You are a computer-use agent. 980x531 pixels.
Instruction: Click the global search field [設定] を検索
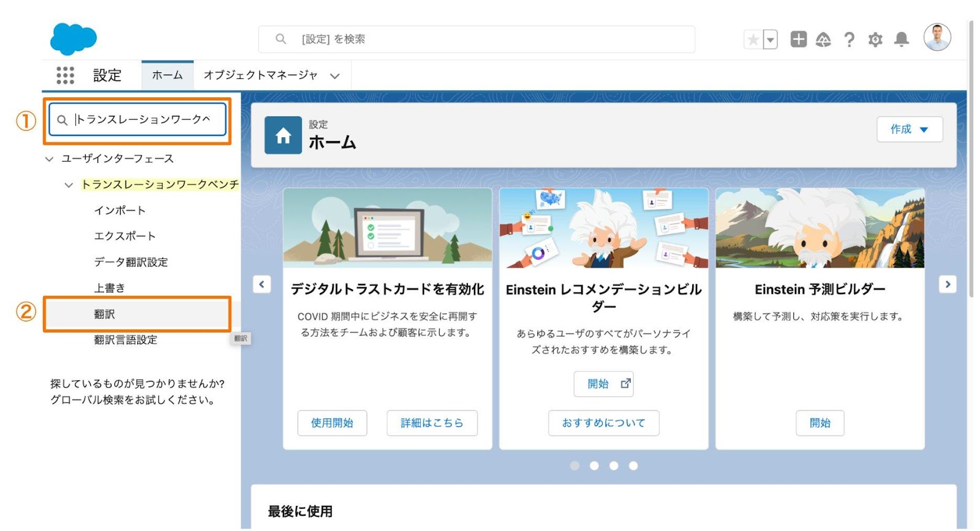pyautogui.click(x=477, y=39)
